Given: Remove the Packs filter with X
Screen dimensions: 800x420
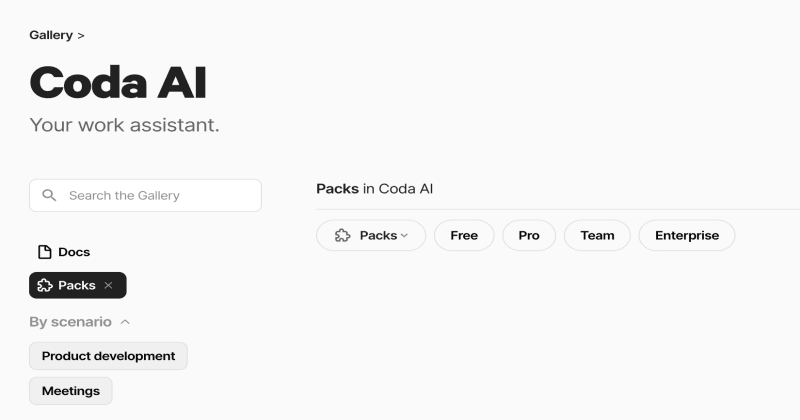Looking at the screenshot, I should pyautogui.click(x=108, y=285).
